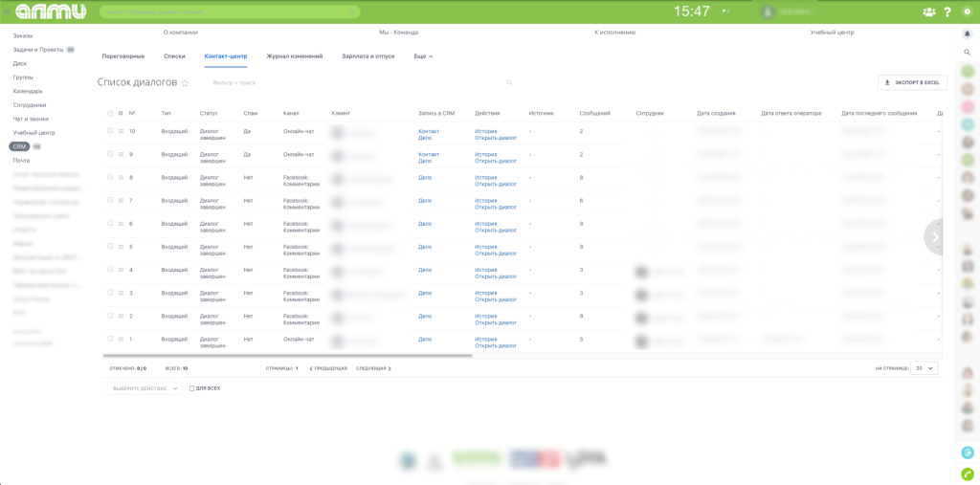Check the checkbox for dialog row 8
The width and height of the screenshot is (980, 485).
click(111, 177)
